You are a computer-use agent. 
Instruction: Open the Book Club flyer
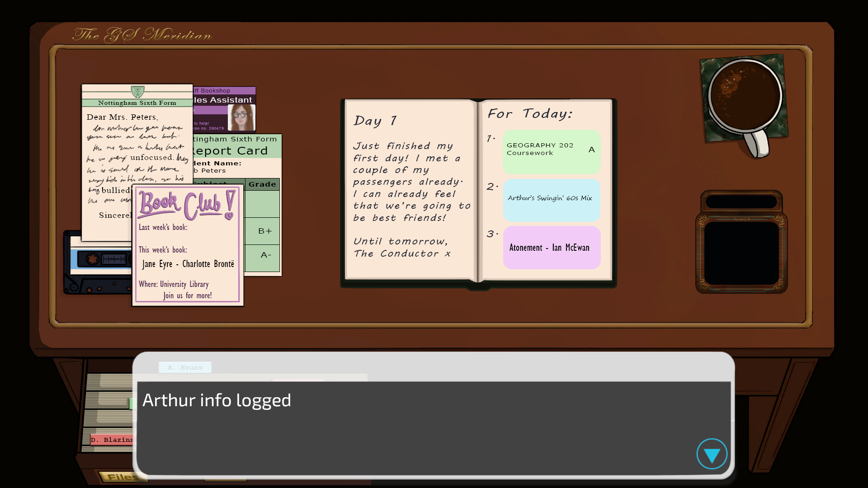coord(188,246)
